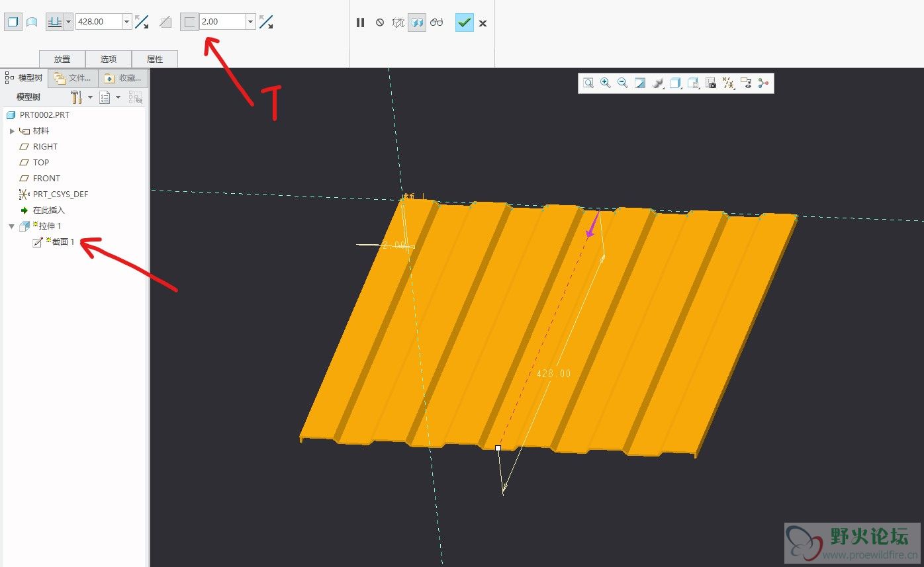This screenshot has width=924, height=567.
Task: Select the no preview mode icon
Action: (380, 22)
